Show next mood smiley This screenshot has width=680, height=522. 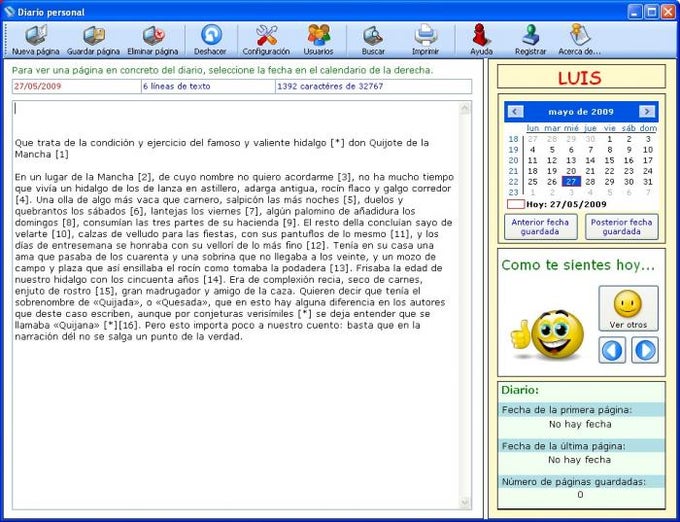645,350
